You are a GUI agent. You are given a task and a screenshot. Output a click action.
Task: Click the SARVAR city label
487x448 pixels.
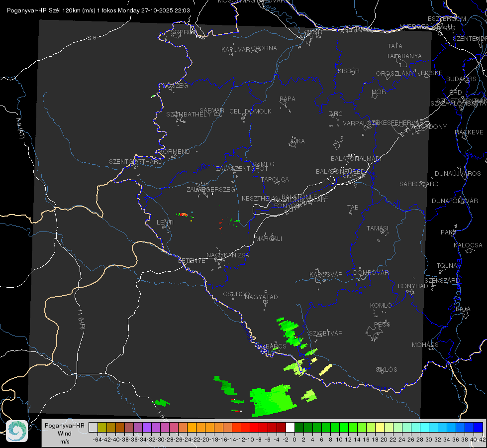pos(212,111)
